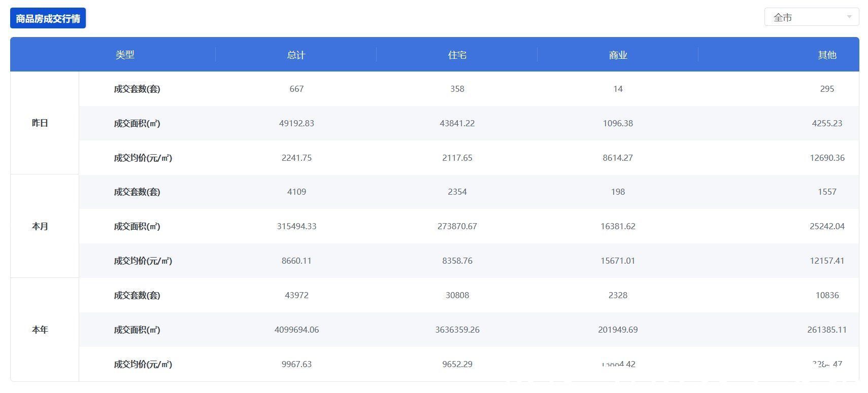Image resolution: width=868 pixels, height=393 pixels.
Task: Select the 其他 column header
Action: pyautogui.click(x=827, y=55)
